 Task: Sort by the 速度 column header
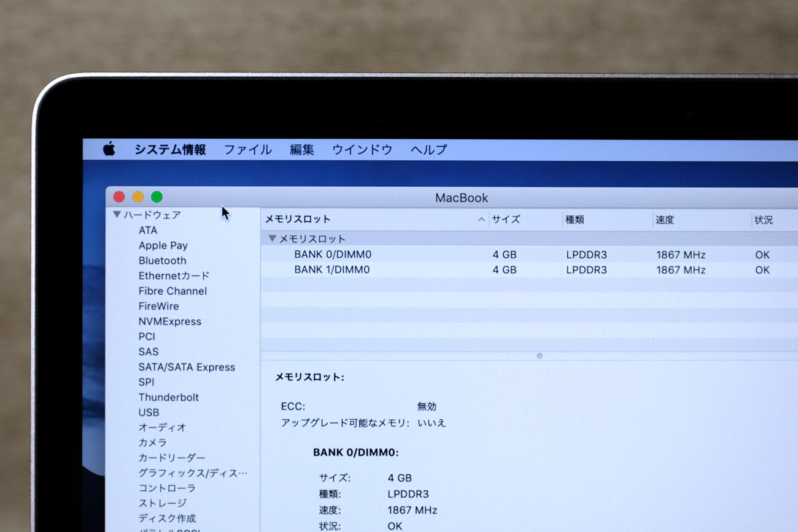[665, 220]
